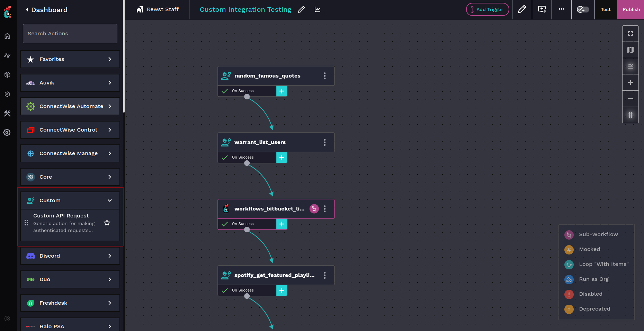Star the Custom API Request action
The height and width of the screenshot is (331, 644).
click(107, 223)
